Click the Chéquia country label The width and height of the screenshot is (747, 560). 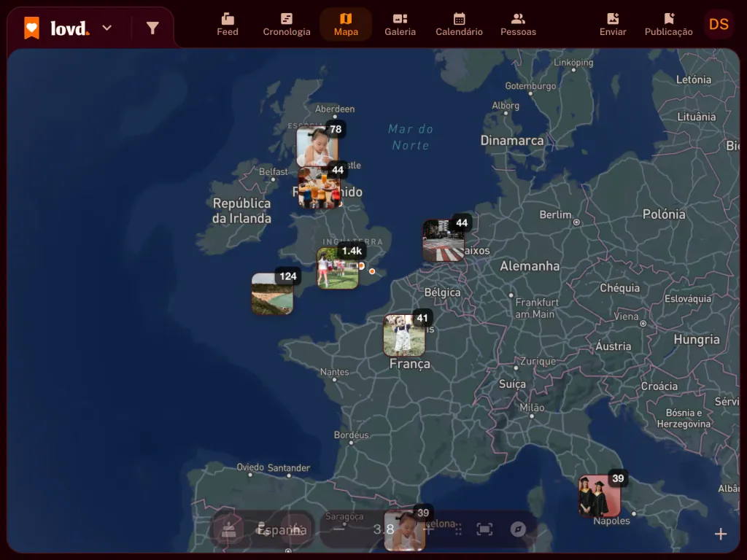click(619, 287)
